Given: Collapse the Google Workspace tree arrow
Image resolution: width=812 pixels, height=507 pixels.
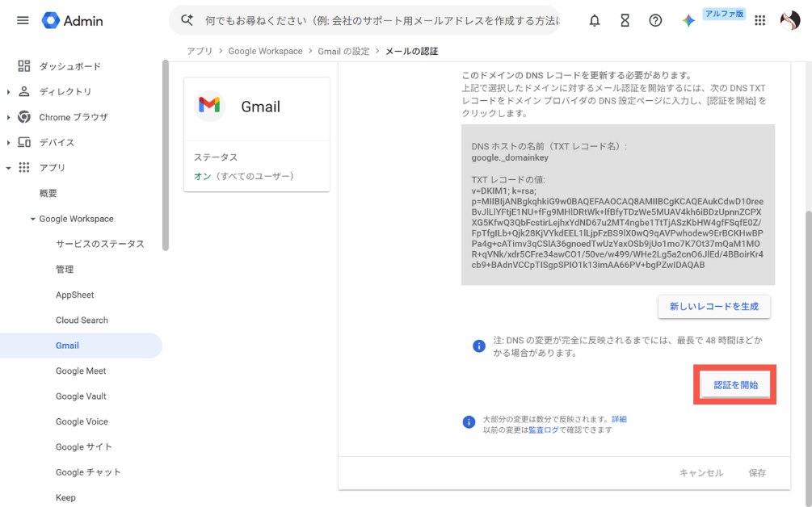Looking at the screenshot, I should (32, 219).
